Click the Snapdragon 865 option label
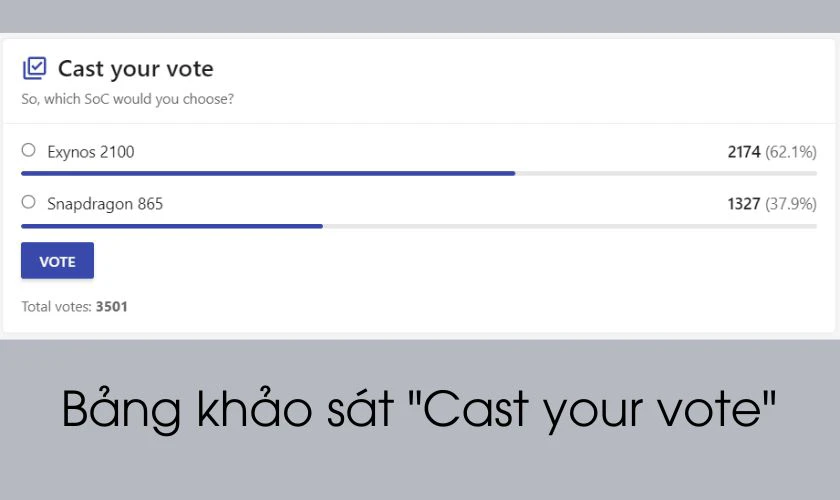The height and width of the screenshot is (500, 840). [x=105, y=204]
